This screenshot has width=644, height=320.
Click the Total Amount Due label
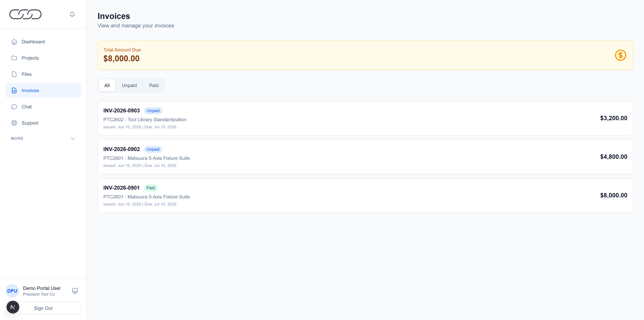coord(122,50)
